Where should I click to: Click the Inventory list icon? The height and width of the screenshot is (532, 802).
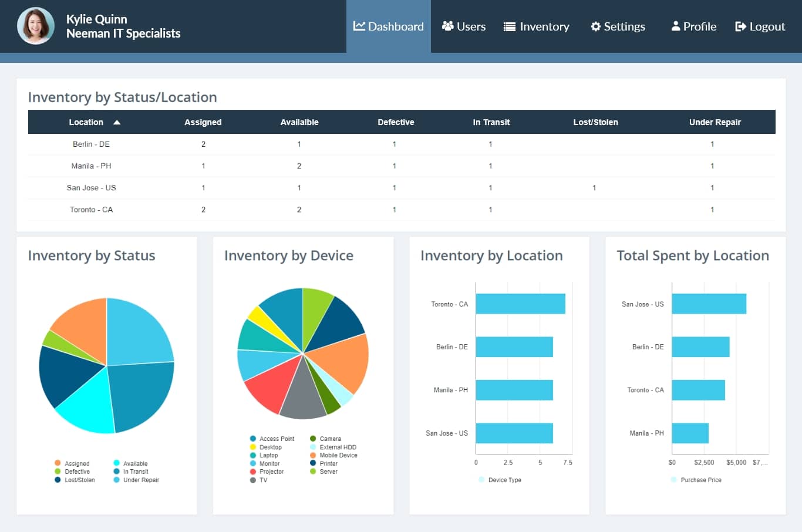point(509,26)
